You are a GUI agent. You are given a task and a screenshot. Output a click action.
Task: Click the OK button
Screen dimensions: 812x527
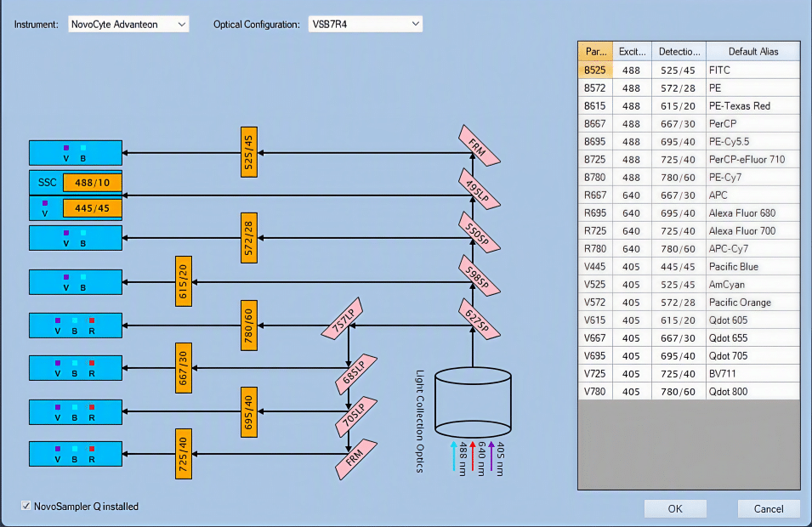tap(675, 508)
